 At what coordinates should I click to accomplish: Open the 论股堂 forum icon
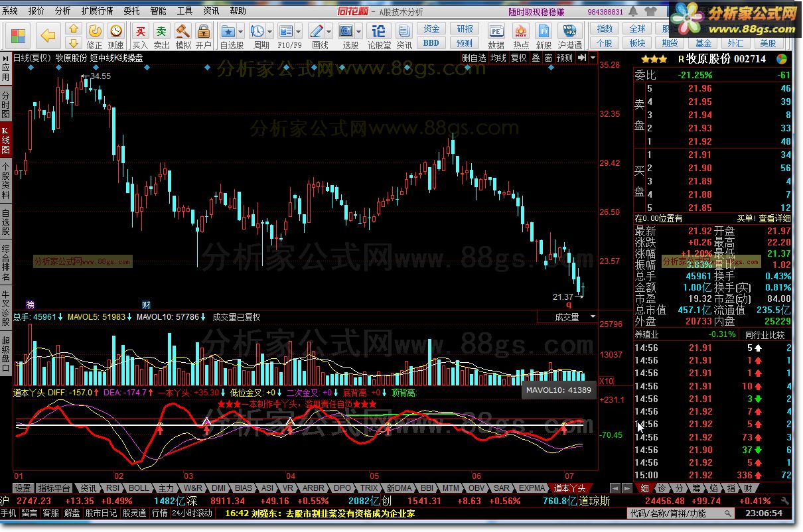[x=379, y=32]
